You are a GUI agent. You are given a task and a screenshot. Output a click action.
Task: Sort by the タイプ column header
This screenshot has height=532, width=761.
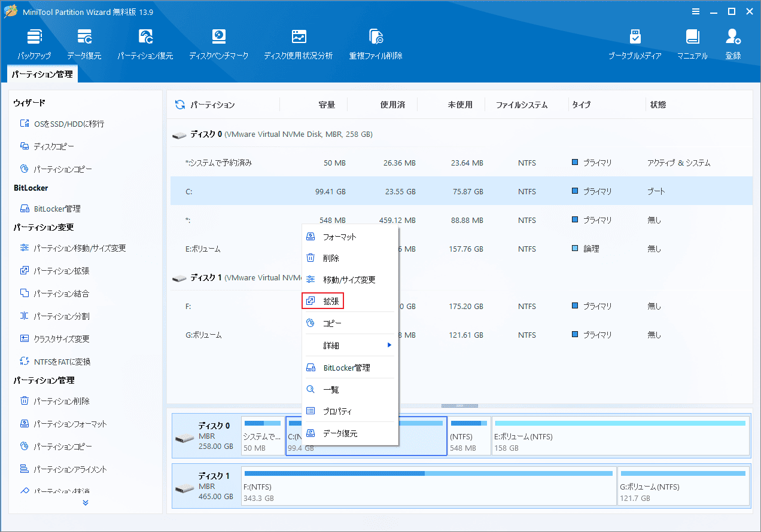pyautogui.click(x=581, y=105)
